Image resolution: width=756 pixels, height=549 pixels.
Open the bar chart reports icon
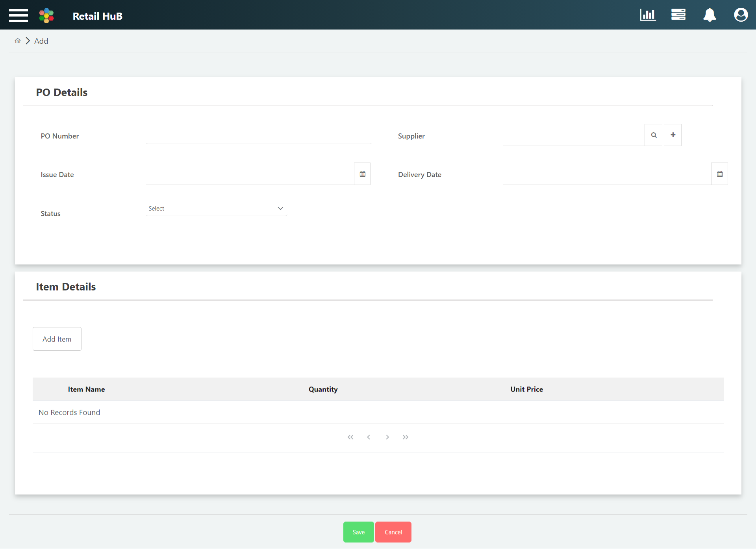(x=648, y=15)
